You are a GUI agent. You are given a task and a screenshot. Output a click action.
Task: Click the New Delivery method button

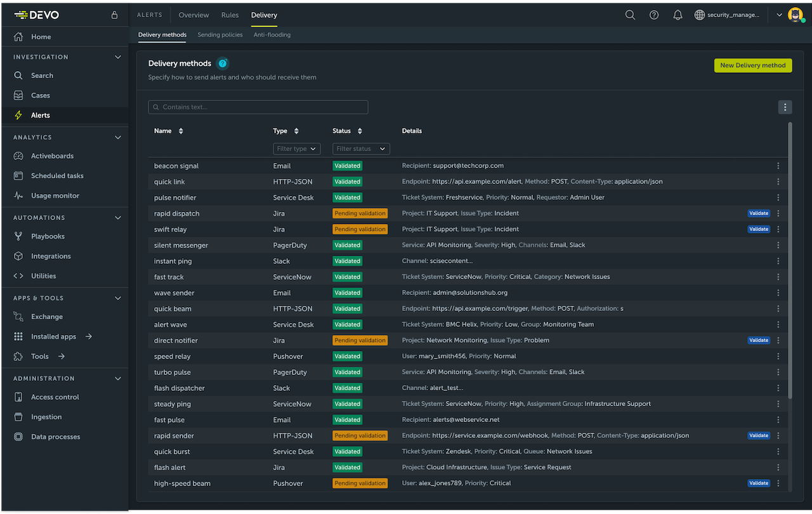click(753, 65)
